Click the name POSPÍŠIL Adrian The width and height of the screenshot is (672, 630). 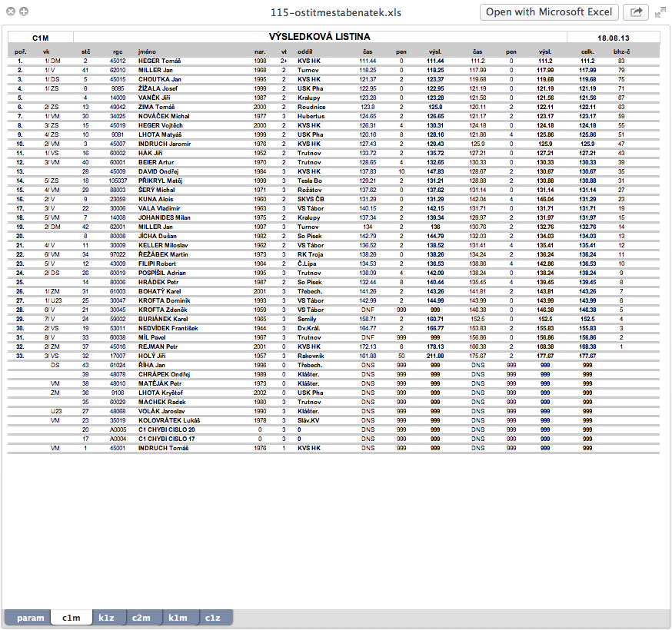[162, 273]
